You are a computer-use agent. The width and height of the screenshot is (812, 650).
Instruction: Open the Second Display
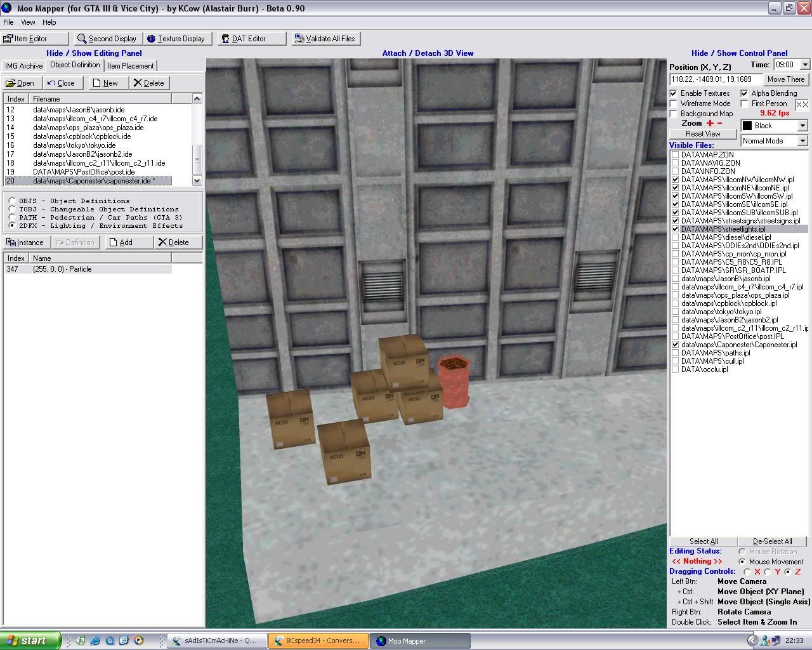tap(107, 38)
